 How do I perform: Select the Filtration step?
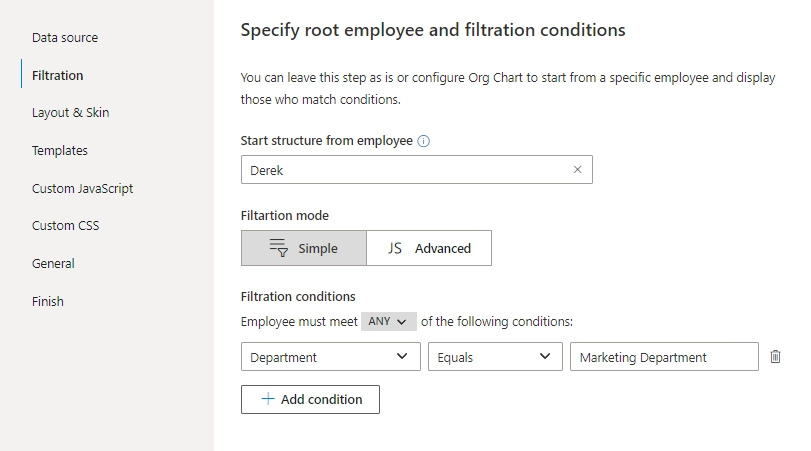[x=57, y=76]
